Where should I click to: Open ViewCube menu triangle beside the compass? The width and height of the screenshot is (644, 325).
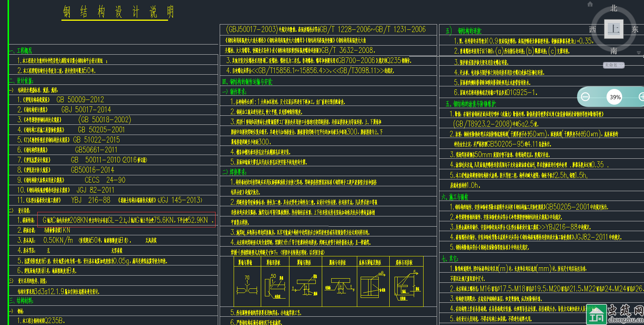639,53
